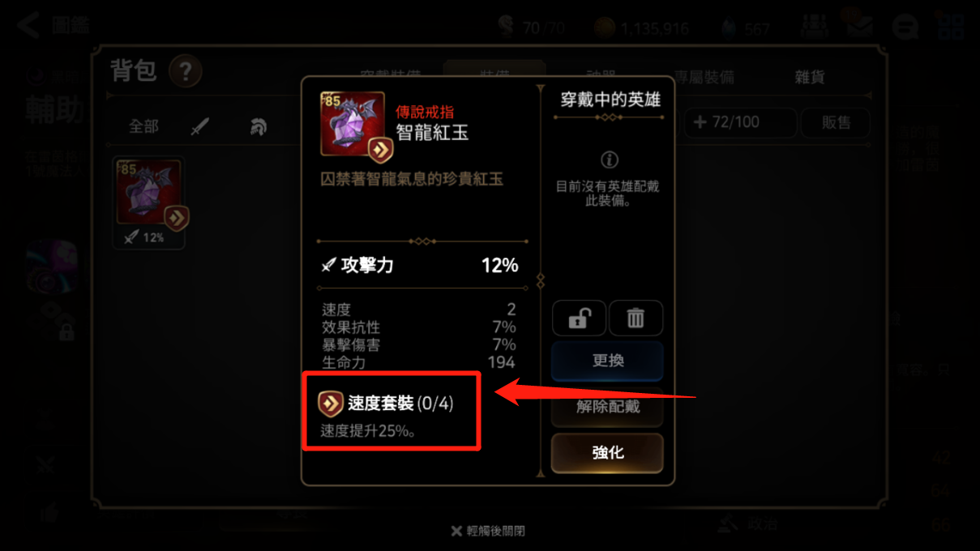Click the info icon under 穿戴中的英雄
980x551 pixels.
pos(608,160)
